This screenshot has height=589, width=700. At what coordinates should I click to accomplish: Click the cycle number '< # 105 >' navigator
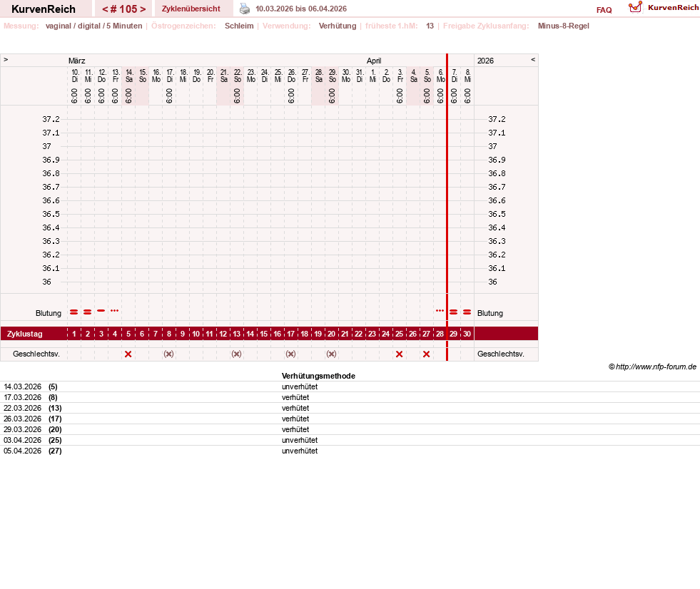coord(123,9)
